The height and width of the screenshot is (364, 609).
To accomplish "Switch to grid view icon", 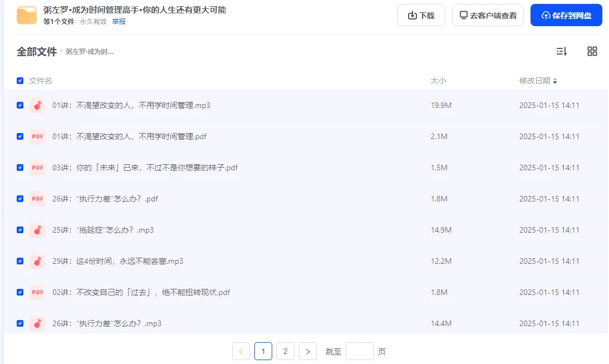I will click(x=592, y=51).
